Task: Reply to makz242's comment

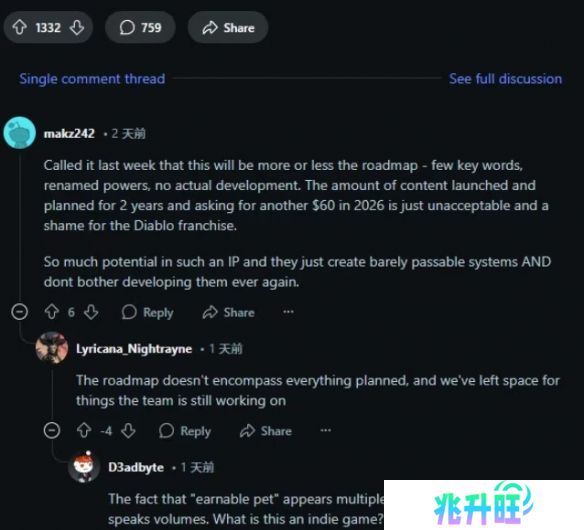Action: coord(148,312)
